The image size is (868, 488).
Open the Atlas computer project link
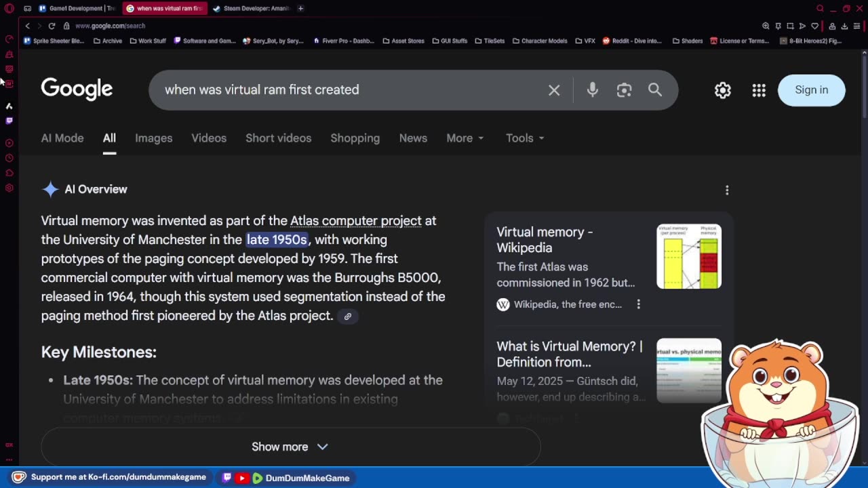[x=356, y=221]
